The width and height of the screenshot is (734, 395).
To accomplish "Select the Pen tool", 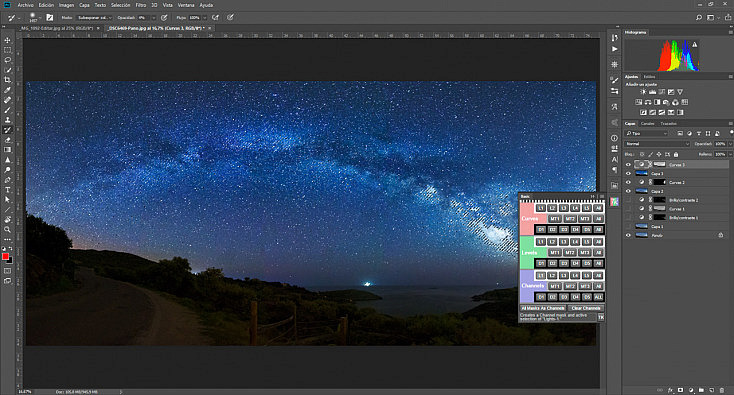I will (7, 180).
